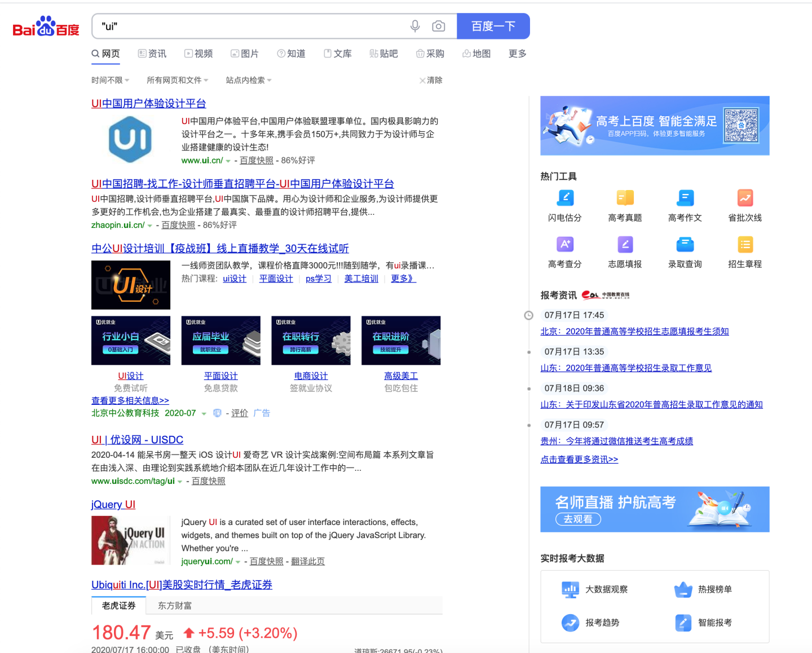Open image search via the camera icon
The image size is (812, 653).
point(439,26)
